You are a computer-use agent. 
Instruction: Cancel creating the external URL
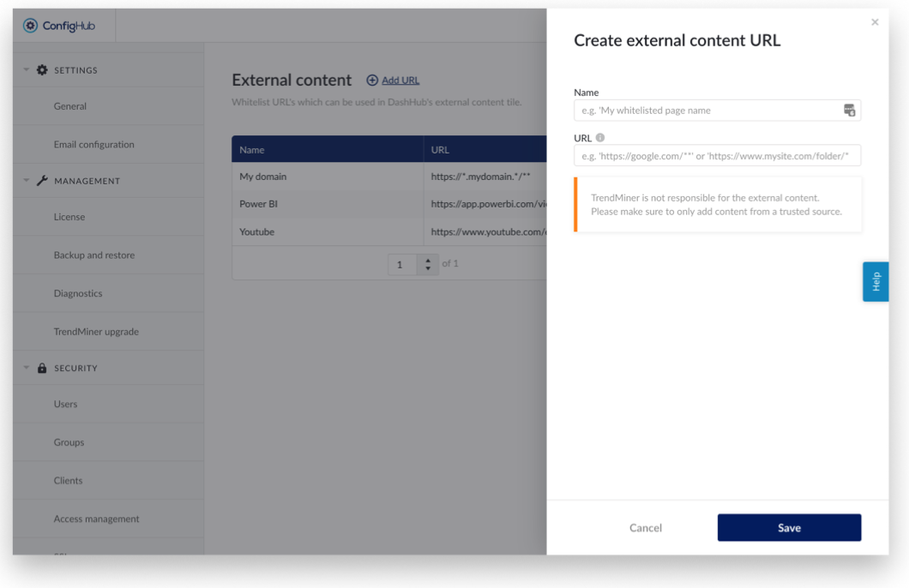646,528
